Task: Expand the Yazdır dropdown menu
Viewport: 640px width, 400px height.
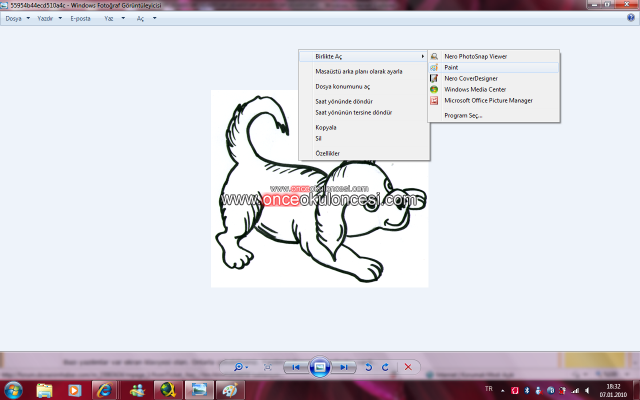Action: click(x=48, y=18)
